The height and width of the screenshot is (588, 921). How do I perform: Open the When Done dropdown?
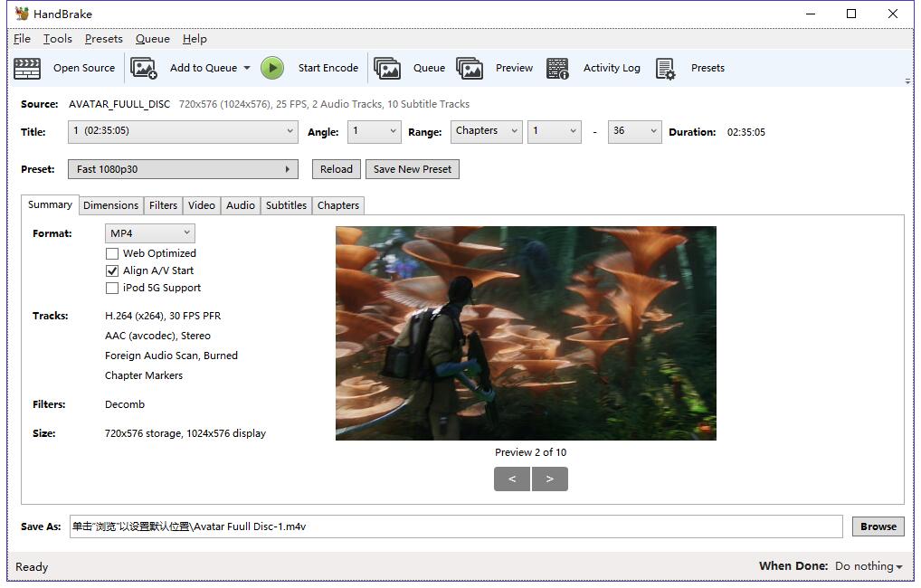[869, 566]
